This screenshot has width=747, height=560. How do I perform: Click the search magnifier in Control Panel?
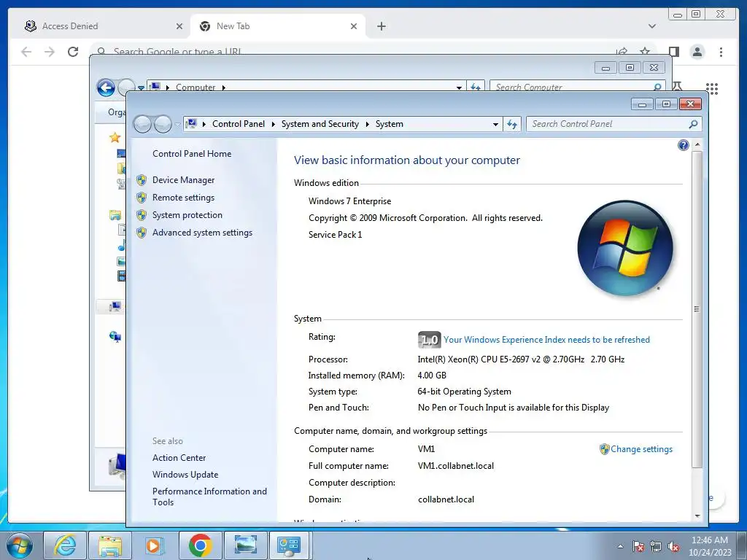point(693,124)
